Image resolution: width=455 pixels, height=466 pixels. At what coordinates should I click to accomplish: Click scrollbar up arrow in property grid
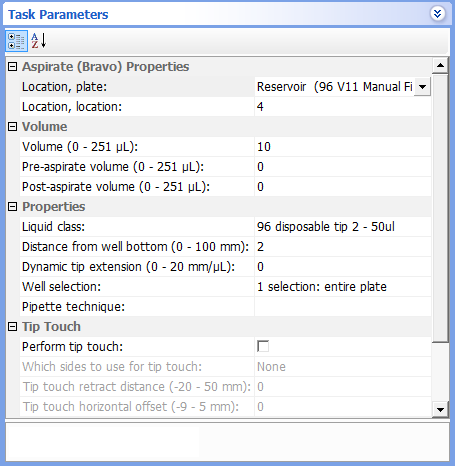coord(440,65)
